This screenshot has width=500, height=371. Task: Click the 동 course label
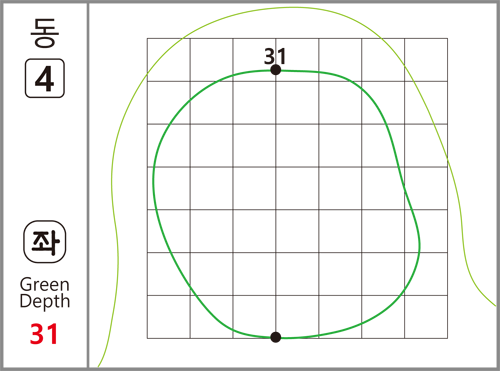[45, 33]
